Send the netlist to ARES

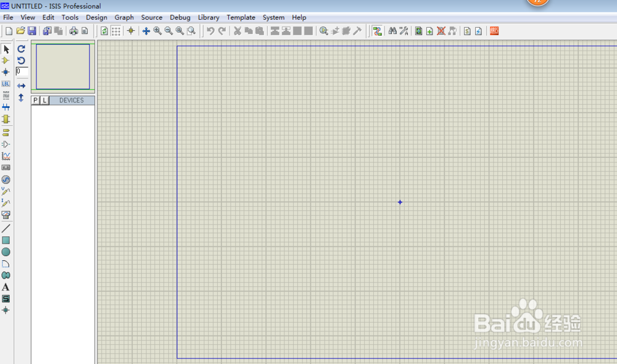click(x=494, y=31)
